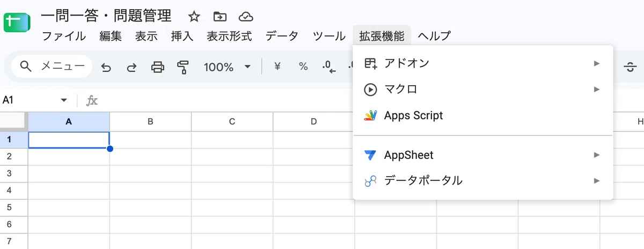Decrease decimal places button
The image size is (644, 249).
point(328,67)
